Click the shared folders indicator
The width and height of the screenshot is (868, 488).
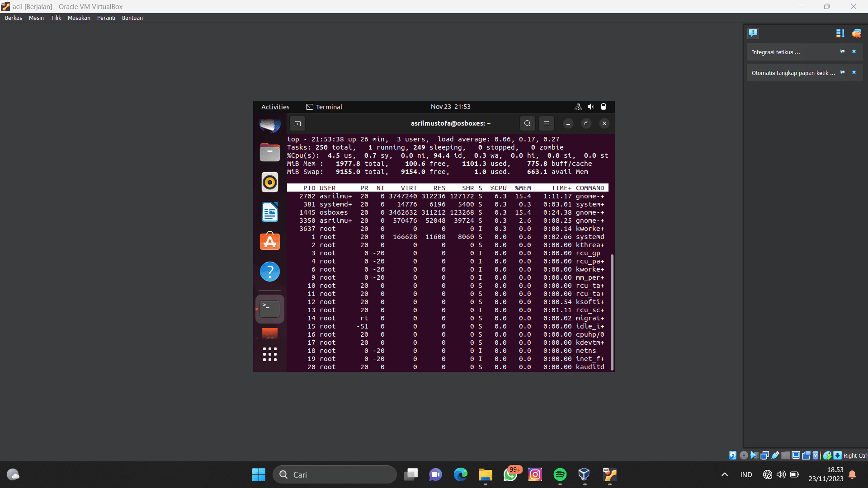pos(785,455)
